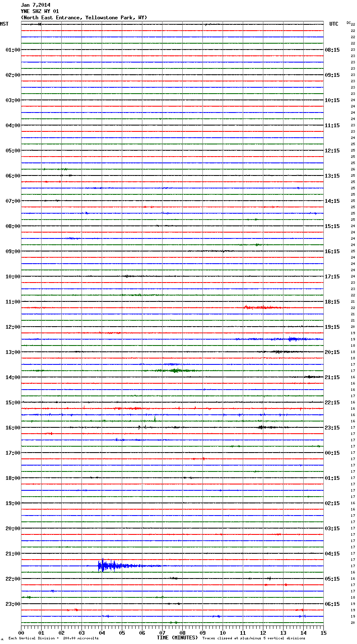
Task: Click the 19:15 UTC time label
Action: pos(332,327)
